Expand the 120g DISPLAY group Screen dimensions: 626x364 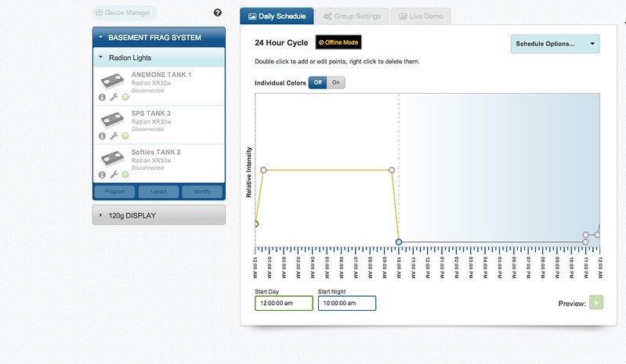[x=159, y=214]
